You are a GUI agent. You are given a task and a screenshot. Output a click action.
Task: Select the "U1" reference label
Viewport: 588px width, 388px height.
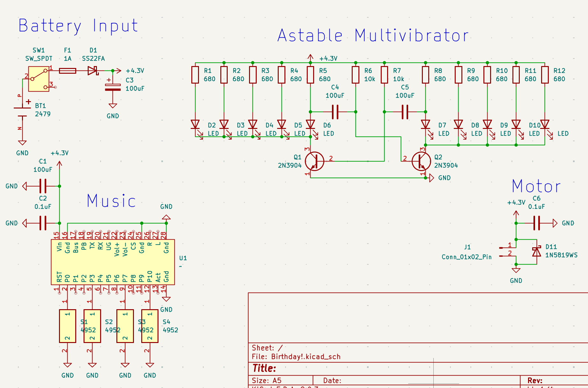(183, 258)
